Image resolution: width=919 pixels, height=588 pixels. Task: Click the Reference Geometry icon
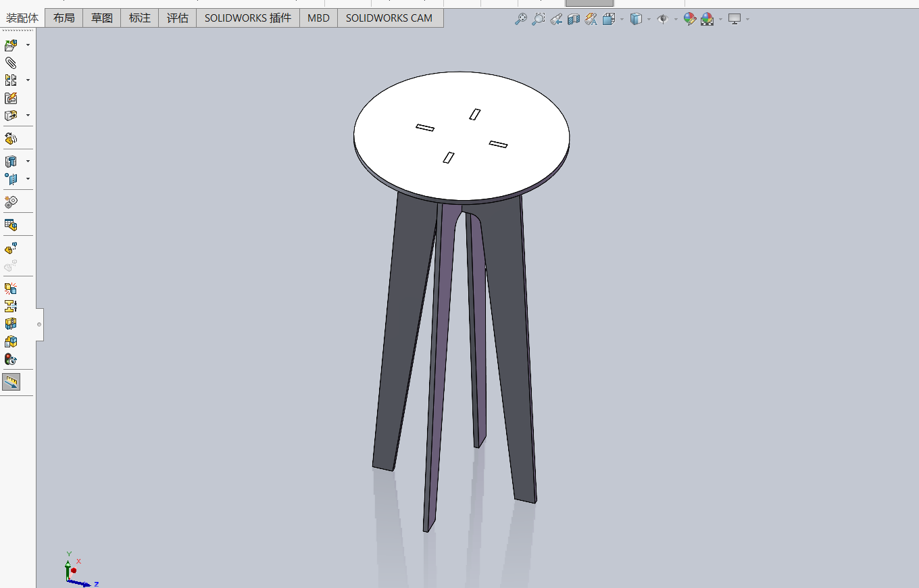coord(11,178)
